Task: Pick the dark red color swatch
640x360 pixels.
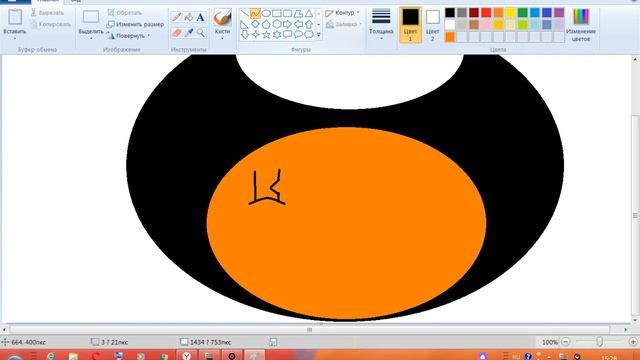Action: coord(474,13)
